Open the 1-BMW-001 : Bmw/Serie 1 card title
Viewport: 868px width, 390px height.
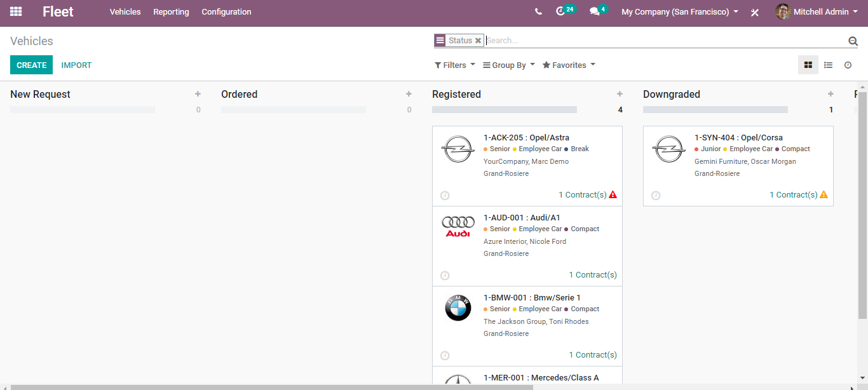(x=532, y=297)
